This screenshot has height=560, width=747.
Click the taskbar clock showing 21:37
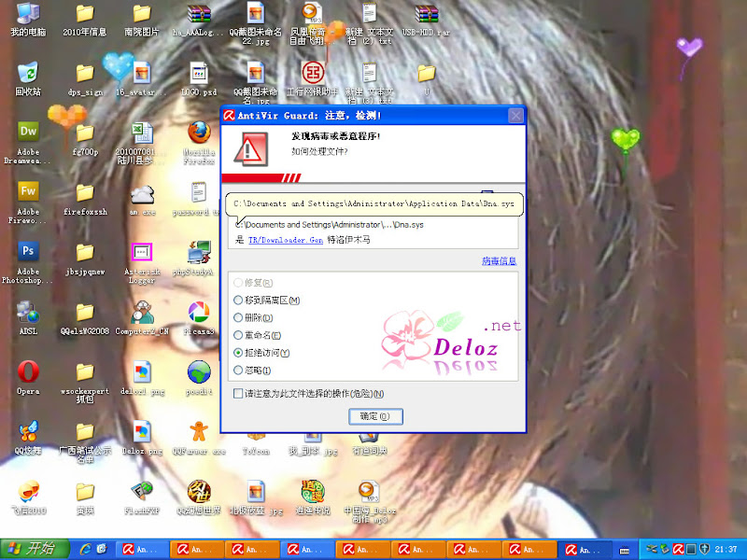(x=726, y=549)
